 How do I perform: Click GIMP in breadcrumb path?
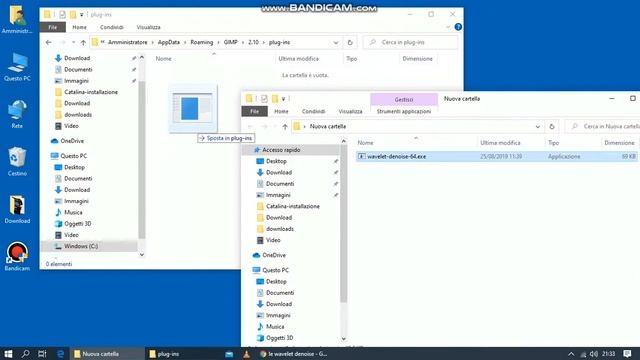click(x=230, y=42)
